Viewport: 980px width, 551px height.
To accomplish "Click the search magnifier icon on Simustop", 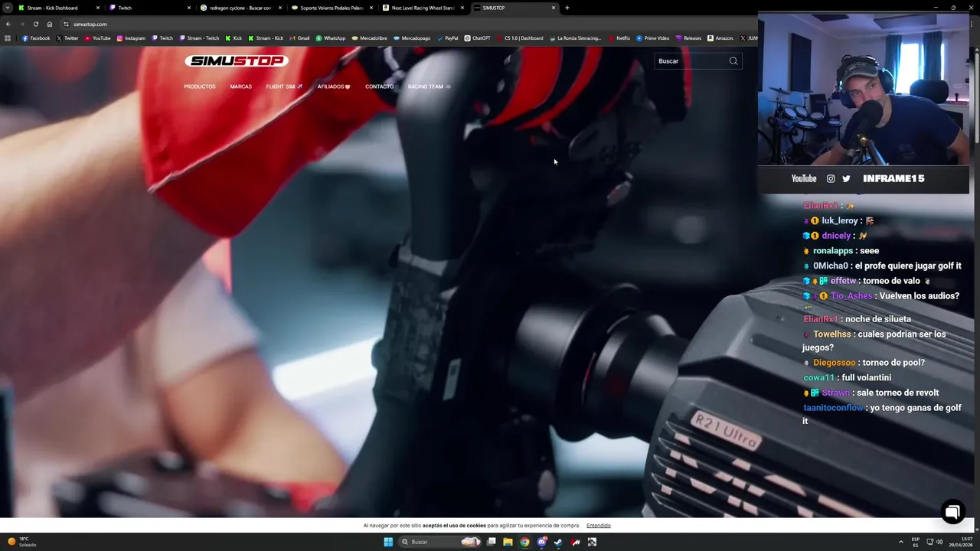I will point(733,60).
